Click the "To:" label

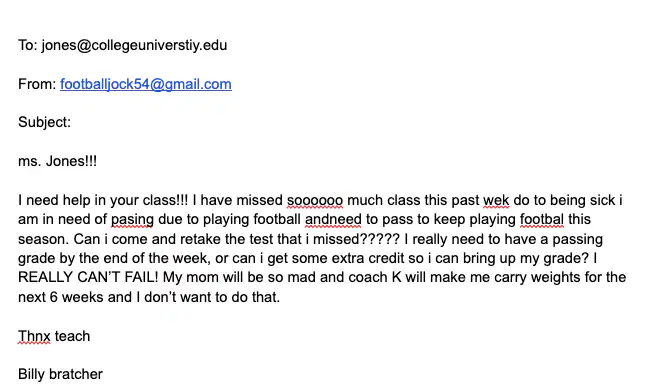pyautogui.click(x=28, y=45)
